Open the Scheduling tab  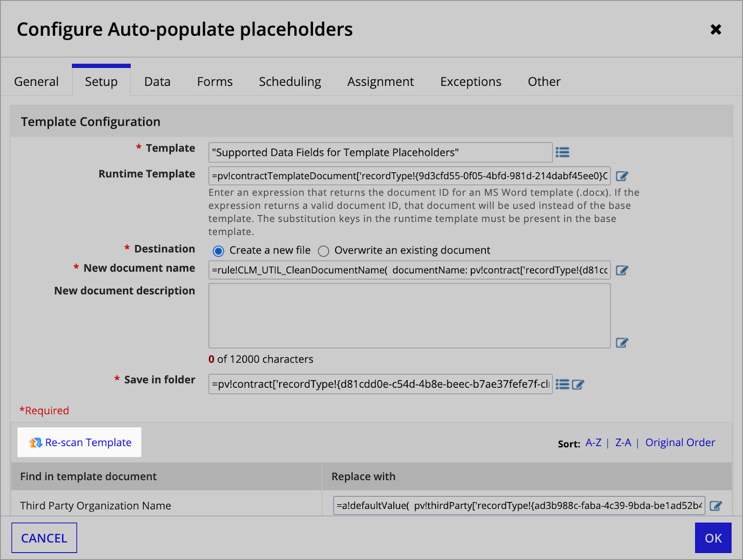(290, 82)
